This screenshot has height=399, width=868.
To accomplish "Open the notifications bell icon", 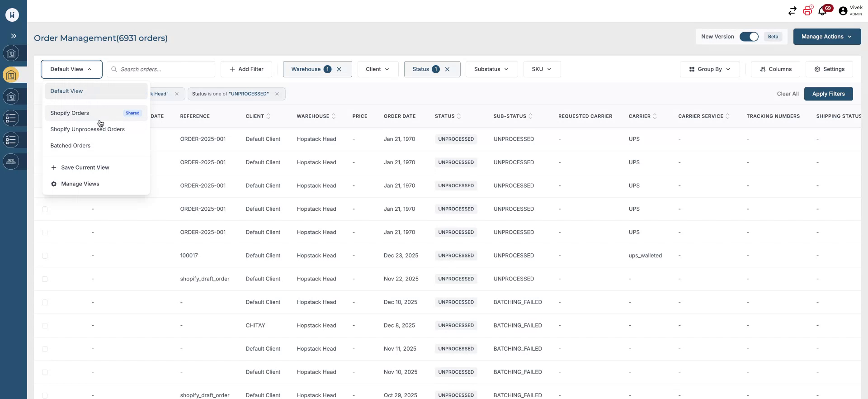I will tap(822, 11).
